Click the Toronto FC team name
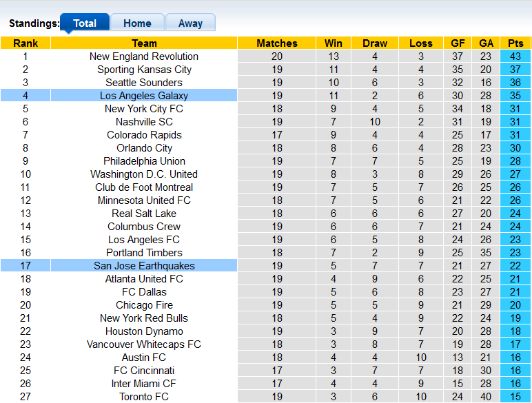 144,397
